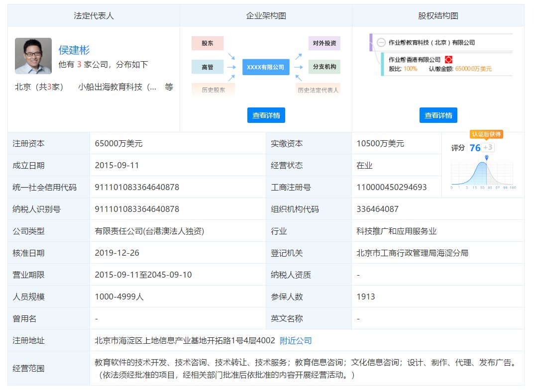
Task: Click the 股比 100% value
Action: pyautogui.click(x=411, y=69)
